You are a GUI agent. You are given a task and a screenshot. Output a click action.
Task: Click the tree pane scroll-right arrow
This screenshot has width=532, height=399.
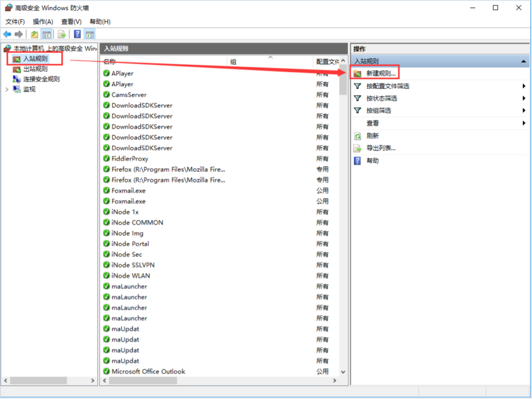tap(93, 381)
